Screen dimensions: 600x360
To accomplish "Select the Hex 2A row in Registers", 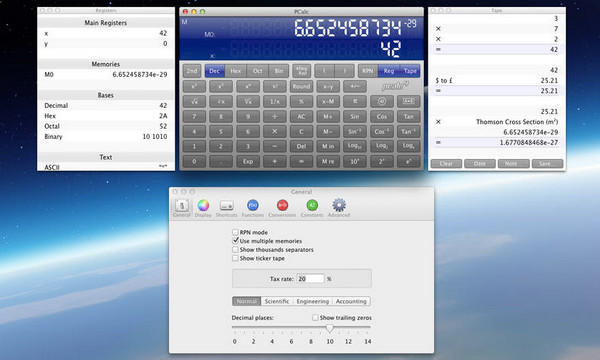I will pyautogui.click(x=106, y=116).
